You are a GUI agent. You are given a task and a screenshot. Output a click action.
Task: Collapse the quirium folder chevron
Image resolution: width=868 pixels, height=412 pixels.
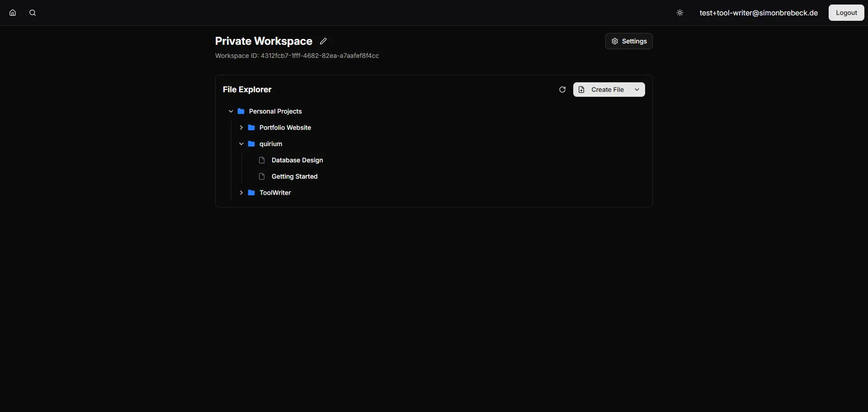241,144
